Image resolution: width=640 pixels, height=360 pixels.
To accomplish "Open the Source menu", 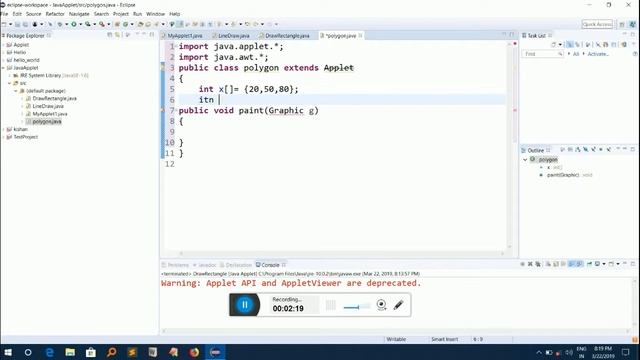I will click(33, 14).
